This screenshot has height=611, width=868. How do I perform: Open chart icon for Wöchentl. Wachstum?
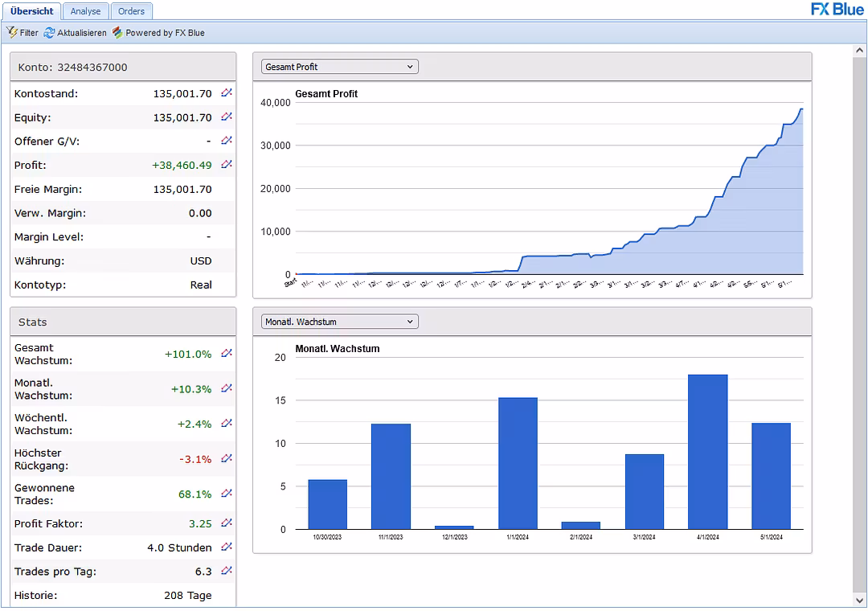(227, 424)
